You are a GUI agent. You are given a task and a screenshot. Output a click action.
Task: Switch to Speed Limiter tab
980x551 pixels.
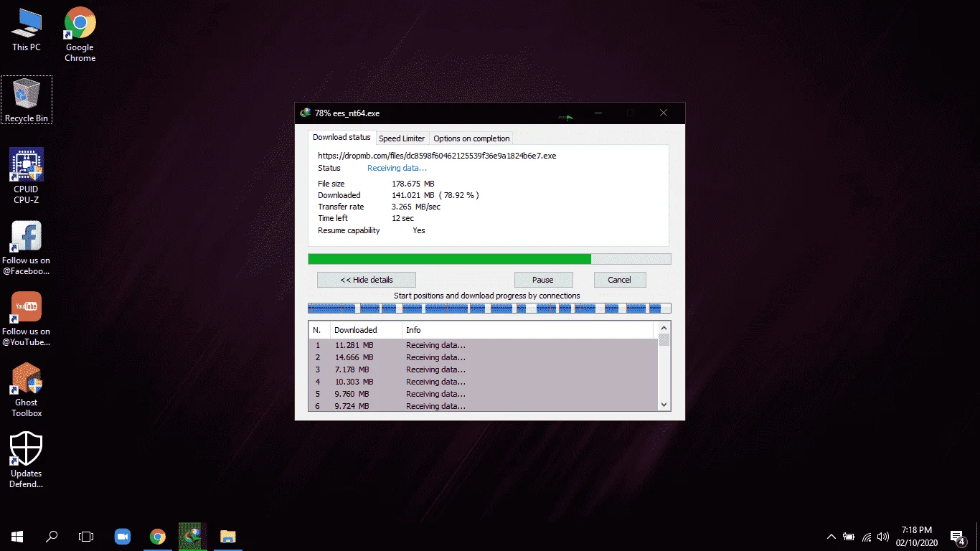coord(402,138)
